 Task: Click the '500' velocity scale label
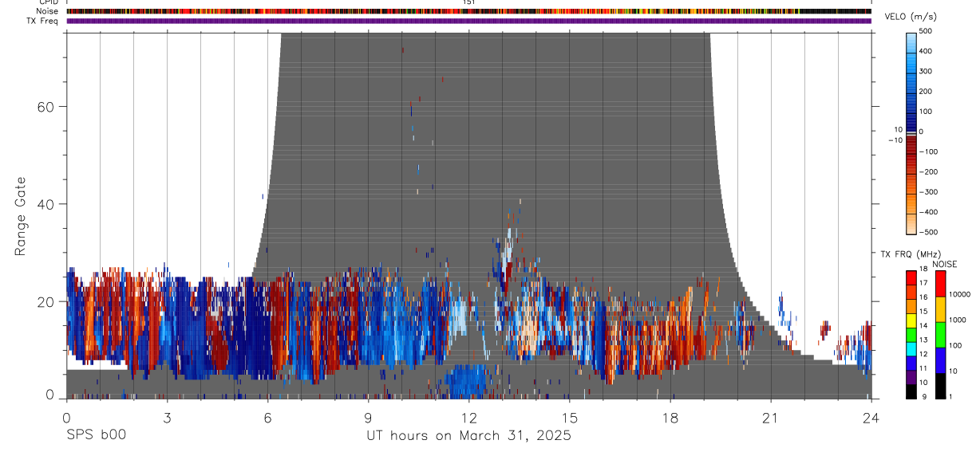(927, 31)
